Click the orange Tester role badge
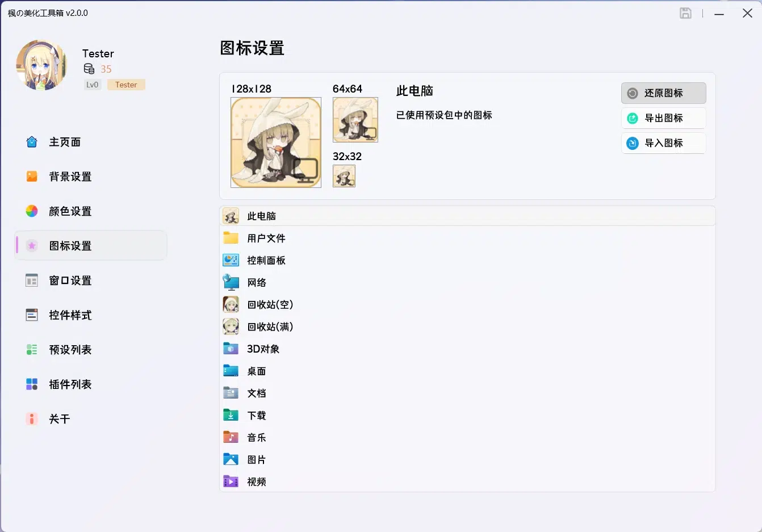 [x=126, y=85]
